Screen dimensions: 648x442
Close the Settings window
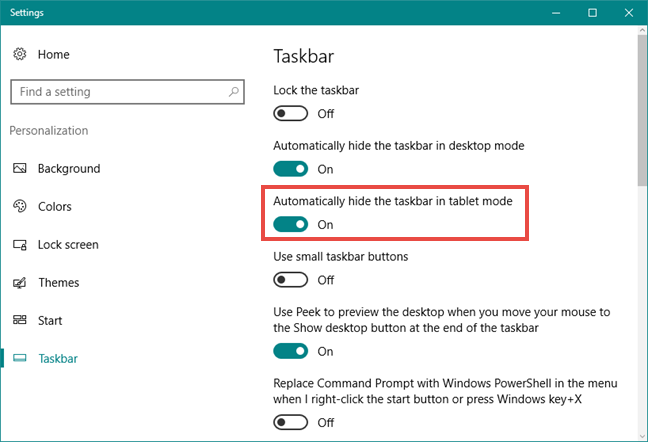click(629, 13)
